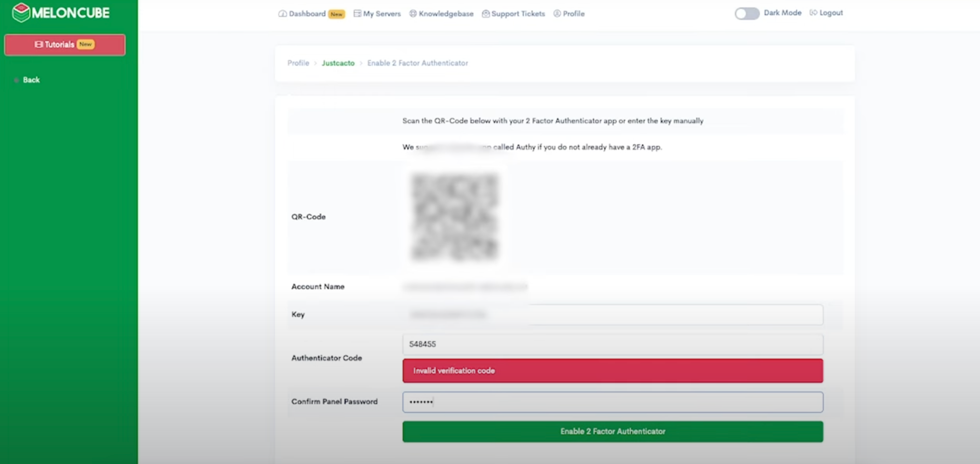980x464 pixels.
Task: Click the Authy suggestion text
Action: pos(532,147)
